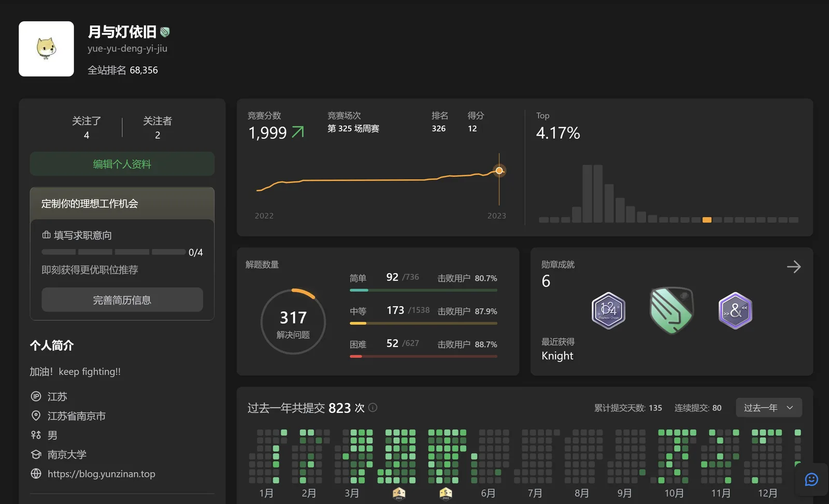Image resolution: width=829 pixels, height=504 pixels.
Task: Click the 加油! keep fighting!! bio text
Action: [75, 371]
